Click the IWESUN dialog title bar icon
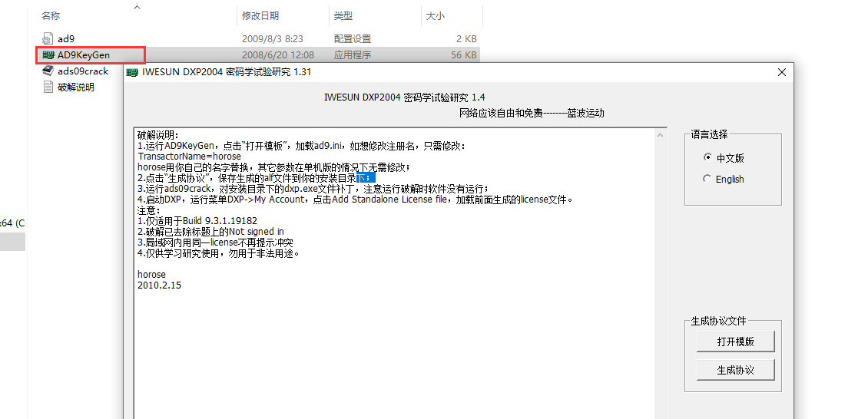This screenshot has height=419, width=868. [x=133, y=72]
